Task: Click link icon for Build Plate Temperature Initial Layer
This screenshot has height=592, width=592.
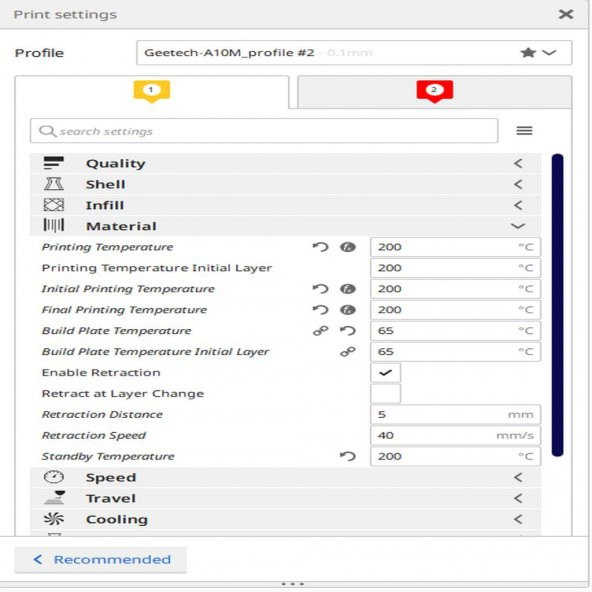Action: click(x=348, y=352)
